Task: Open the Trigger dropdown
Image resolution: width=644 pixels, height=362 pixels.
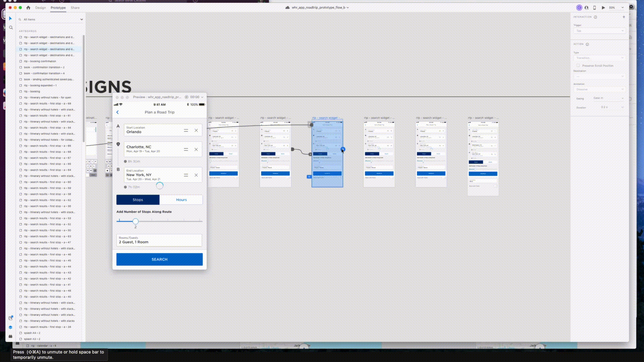Action: pos(599,31)
